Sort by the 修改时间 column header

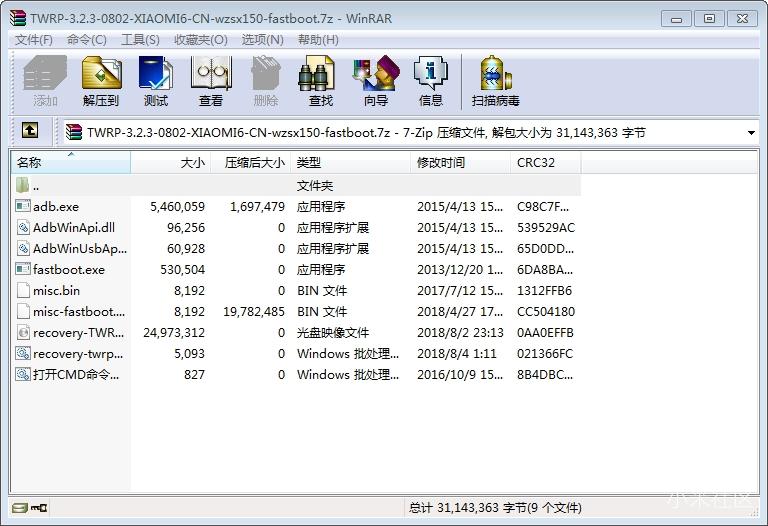(460, 163)
